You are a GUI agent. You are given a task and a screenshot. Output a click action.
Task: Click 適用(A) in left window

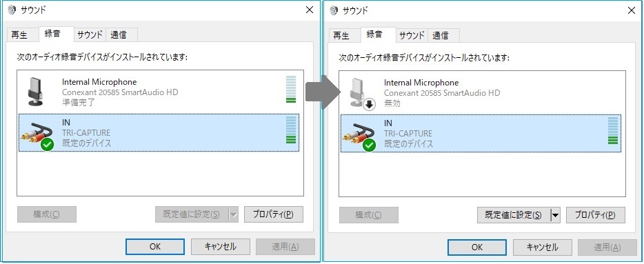pyautogui.click(x=285, y=247)
